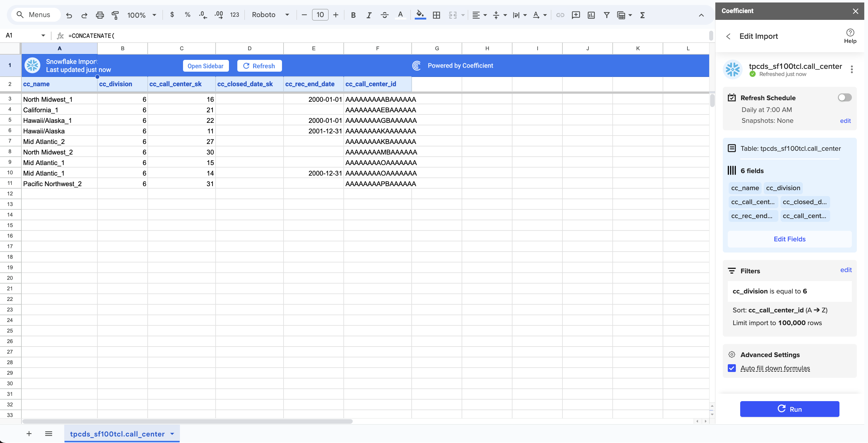Click the font size field showing 10
Image resolution: width=868 pixels, height=443 pixels.
coord(320,15)
